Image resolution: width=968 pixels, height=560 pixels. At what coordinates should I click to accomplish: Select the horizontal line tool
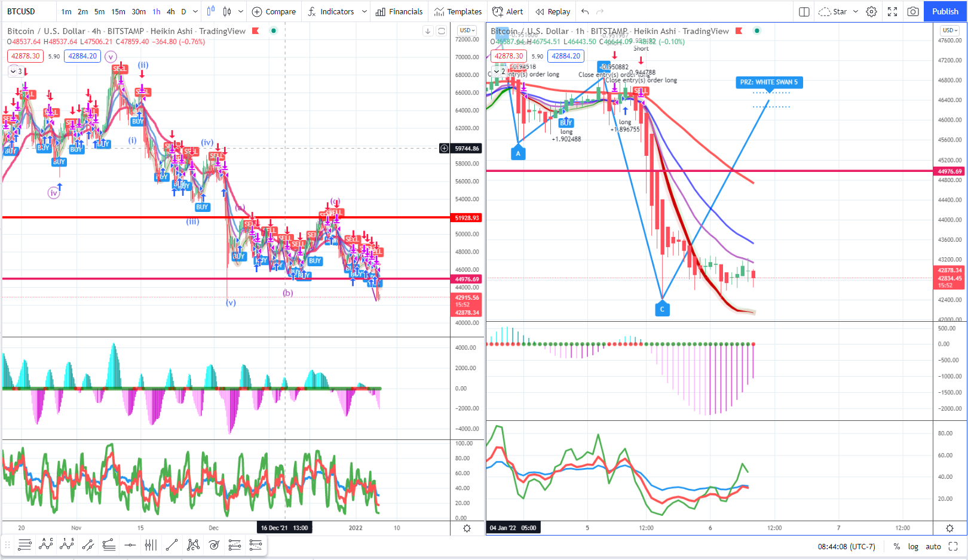click(x=130, y=544)
